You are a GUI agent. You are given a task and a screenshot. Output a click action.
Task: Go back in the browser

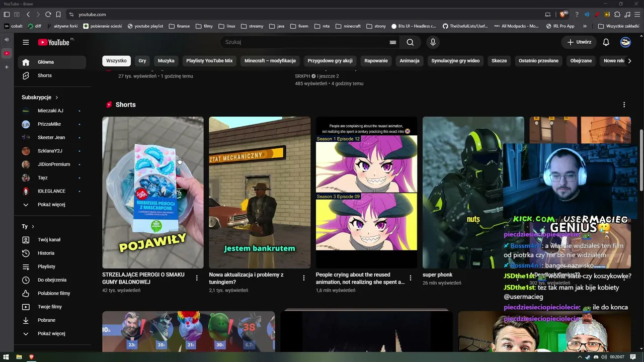[x=28, y=15]
